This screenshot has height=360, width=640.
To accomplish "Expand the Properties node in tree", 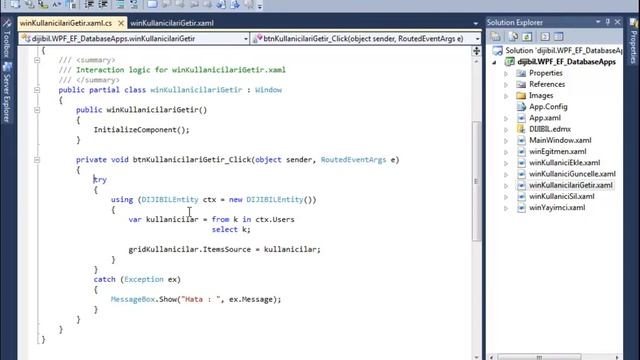I will [506, 74].
